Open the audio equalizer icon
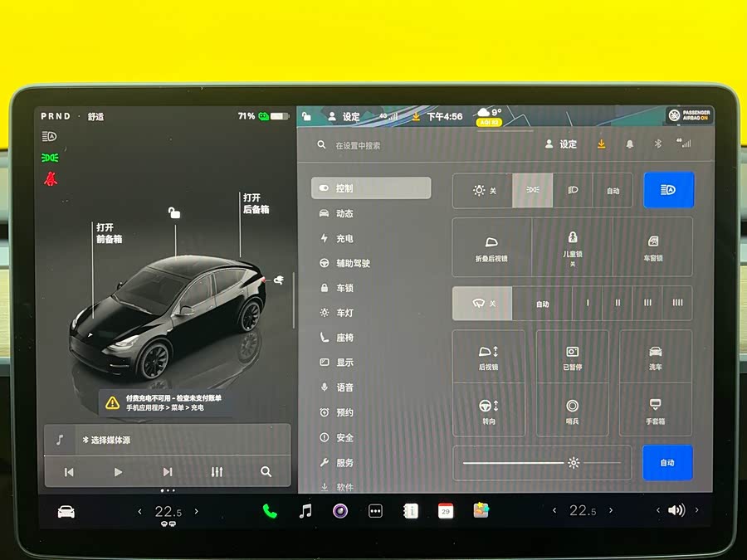Screen dimensions: 747x560 point(217,472)
